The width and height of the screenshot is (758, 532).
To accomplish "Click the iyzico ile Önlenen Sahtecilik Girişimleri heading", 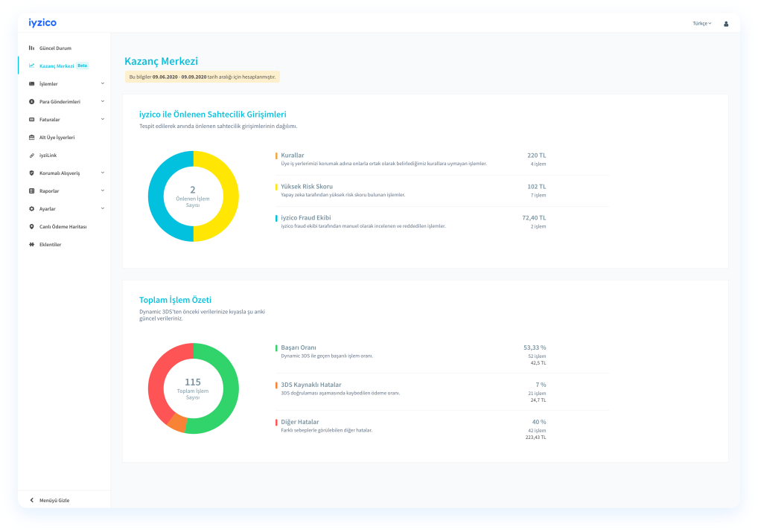I will (213, 115).
